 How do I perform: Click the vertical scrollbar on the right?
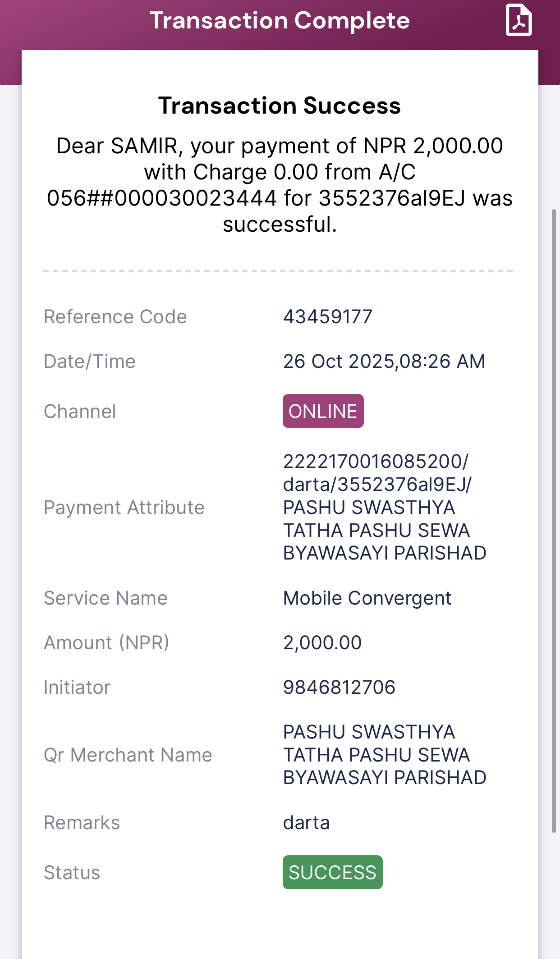point(554,521)
